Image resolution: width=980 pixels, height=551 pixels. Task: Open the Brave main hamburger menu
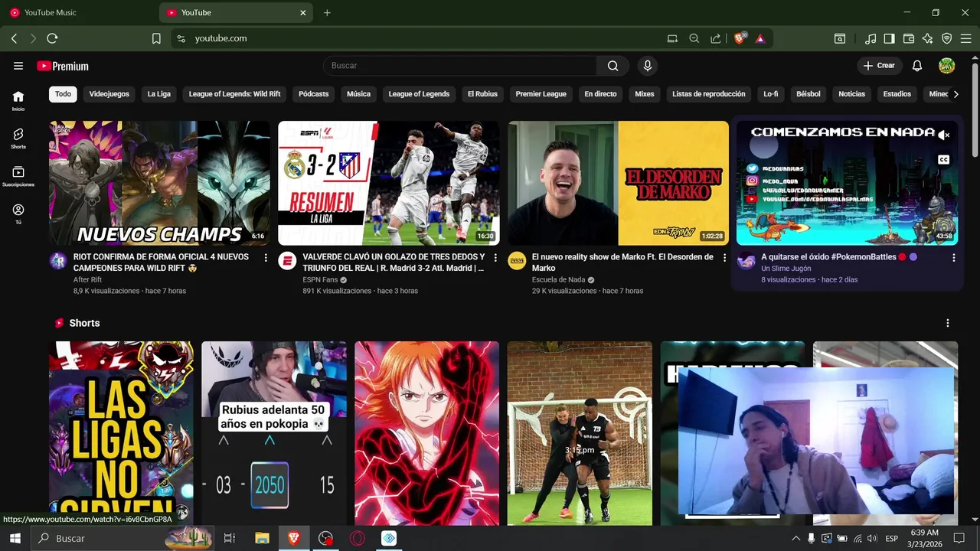(x=966, y=38)
